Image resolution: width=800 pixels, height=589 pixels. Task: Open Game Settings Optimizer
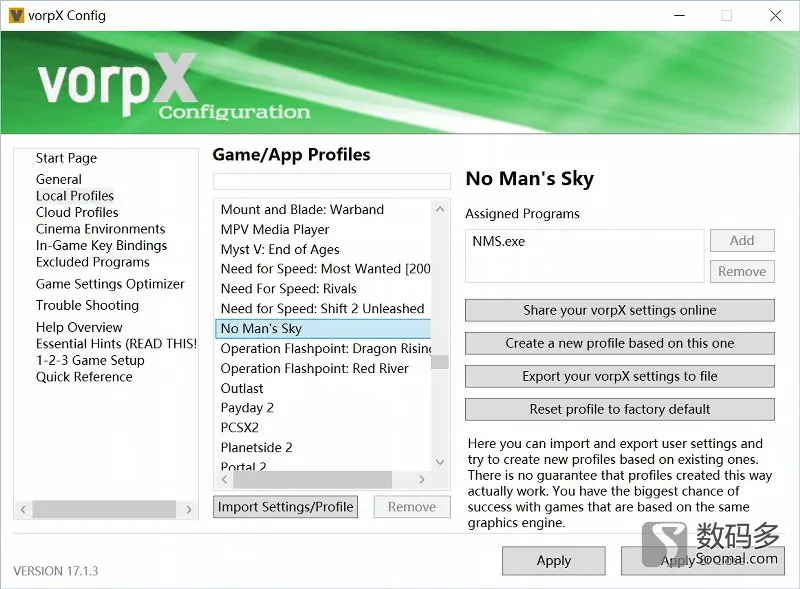110,284
